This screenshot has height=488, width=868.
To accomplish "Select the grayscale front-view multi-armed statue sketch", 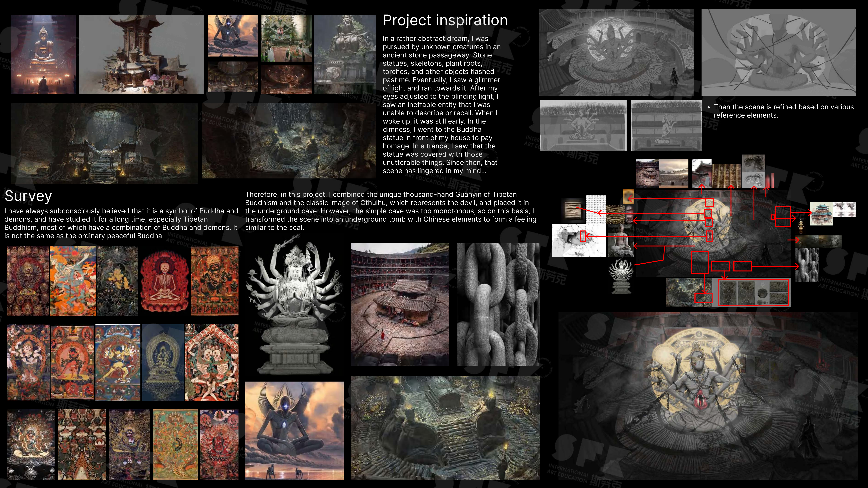I will (x=583, y=126).
